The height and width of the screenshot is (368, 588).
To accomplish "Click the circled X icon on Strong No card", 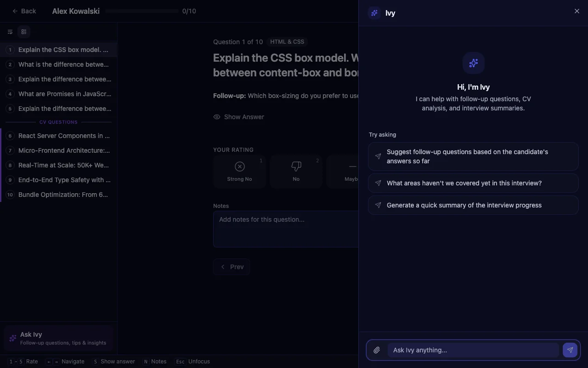I will click(239, 167).
